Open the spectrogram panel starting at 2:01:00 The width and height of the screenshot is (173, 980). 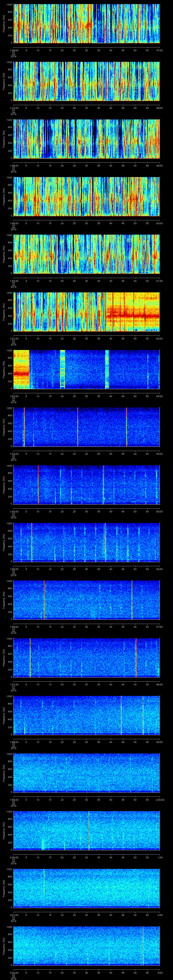point(87,888)
